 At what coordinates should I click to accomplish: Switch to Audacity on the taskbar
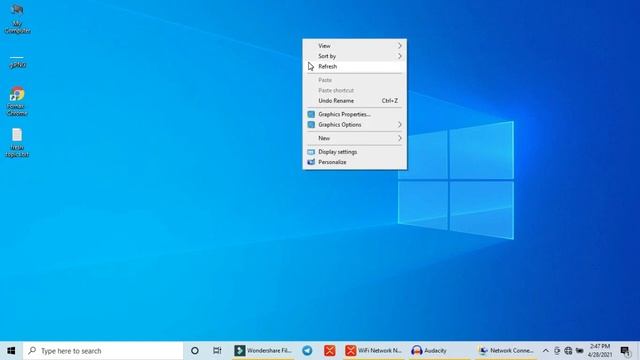[x=440, y=351]
